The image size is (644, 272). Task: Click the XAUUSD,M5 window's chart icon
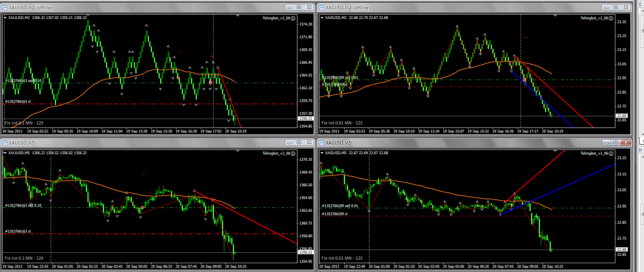coord(5,143)
